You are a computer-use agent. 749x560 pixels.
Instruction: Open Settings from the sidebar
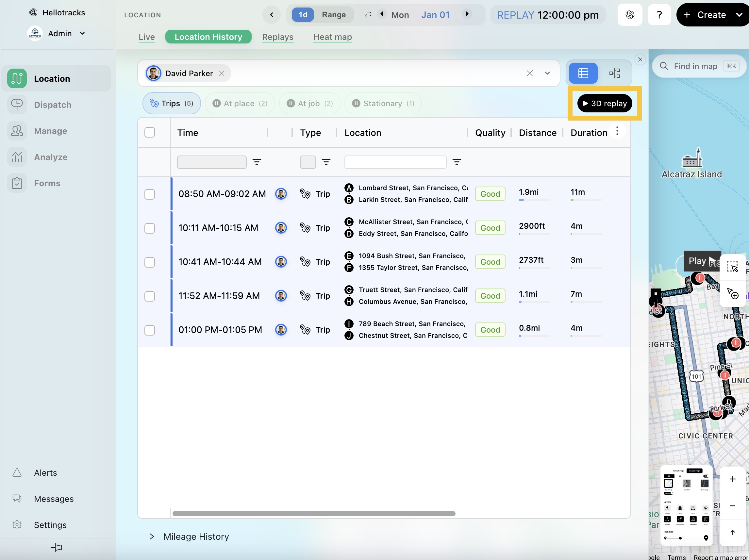pos(50,524)
